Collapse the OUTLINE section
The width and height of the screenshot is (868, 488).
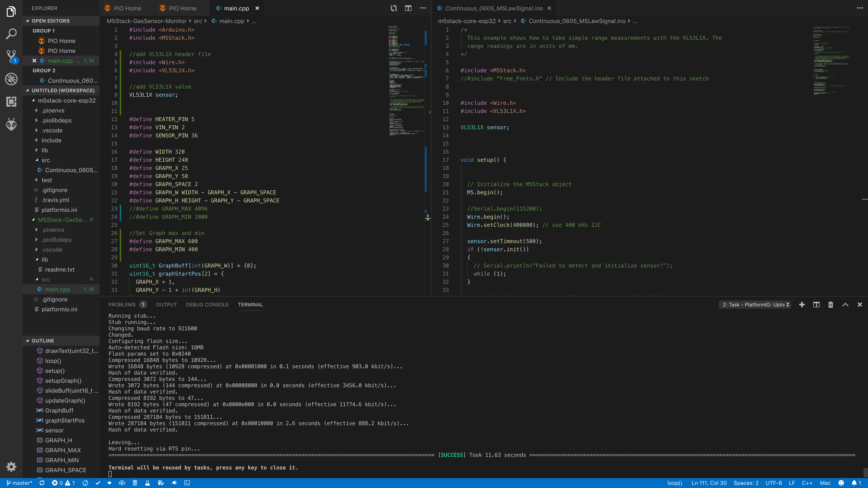(x=42, y=340)
